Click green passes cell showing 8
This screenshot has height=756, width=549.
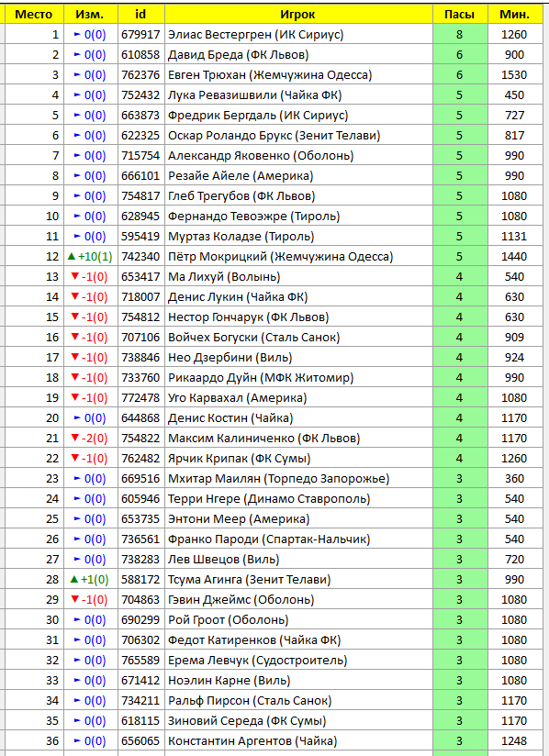click(460, 35)
